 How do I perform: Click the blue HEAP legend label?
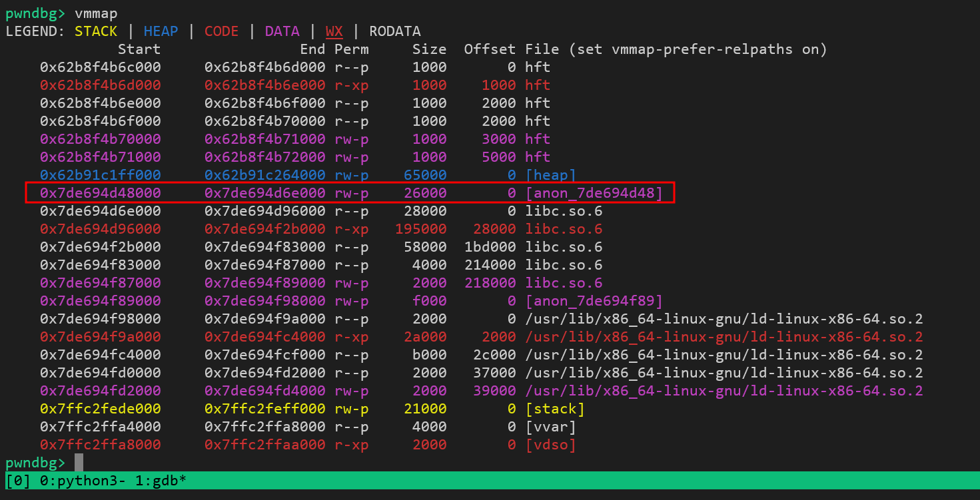coord(161,31)
